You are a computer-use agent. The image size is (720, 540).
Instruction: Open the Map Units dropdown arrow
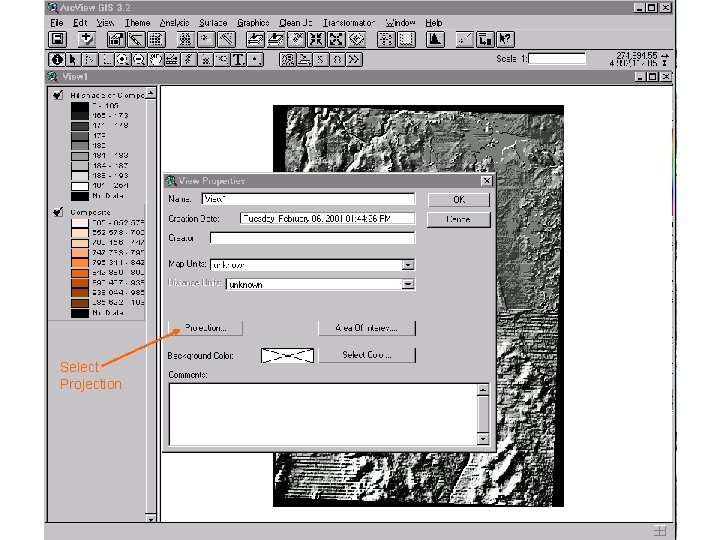pos(408,265)
